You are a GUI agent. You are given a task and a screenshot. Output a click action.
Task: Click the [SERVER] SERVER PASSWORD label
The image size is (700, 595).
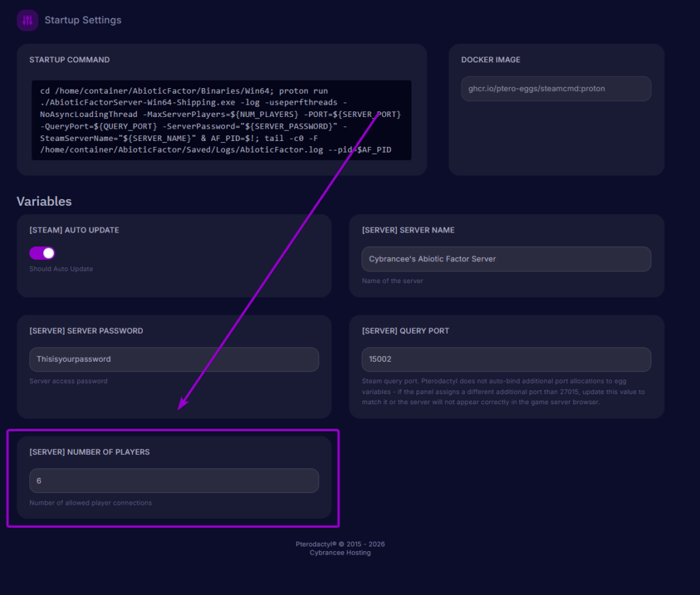[86, 331]
